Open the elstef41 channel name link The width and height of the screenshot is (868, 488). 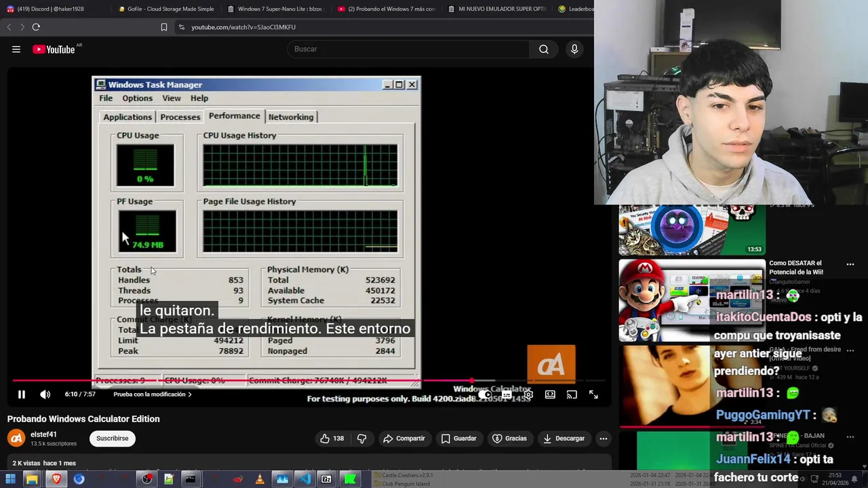tap(43, 434)
